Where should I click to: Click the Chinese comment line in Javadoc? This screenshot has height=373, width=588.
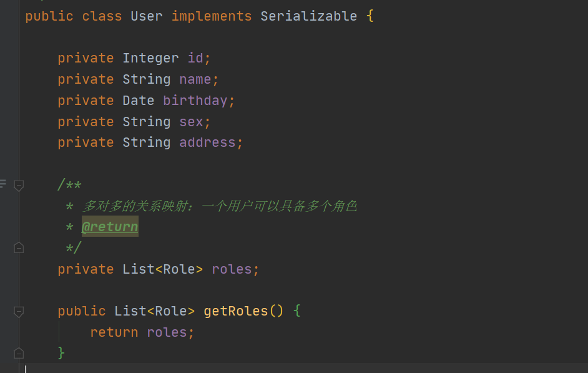[219, 206]
